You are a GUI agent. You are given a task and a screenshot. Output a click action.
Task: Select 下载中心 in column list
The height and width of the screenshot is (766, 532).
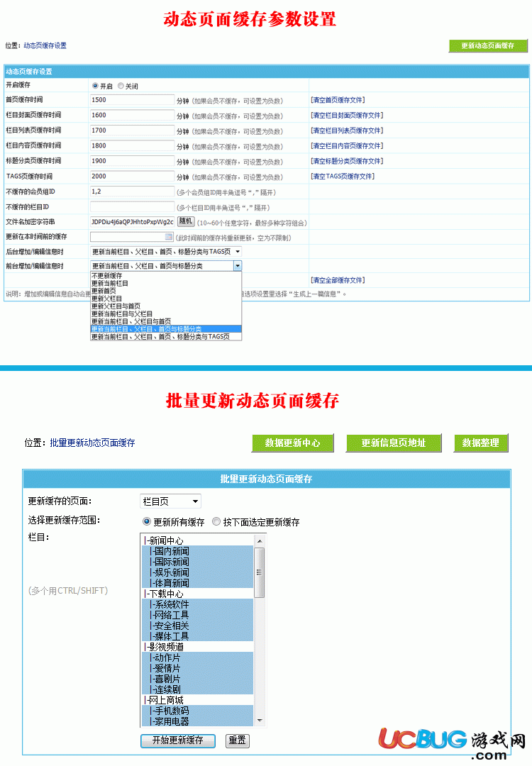[197, 594]
